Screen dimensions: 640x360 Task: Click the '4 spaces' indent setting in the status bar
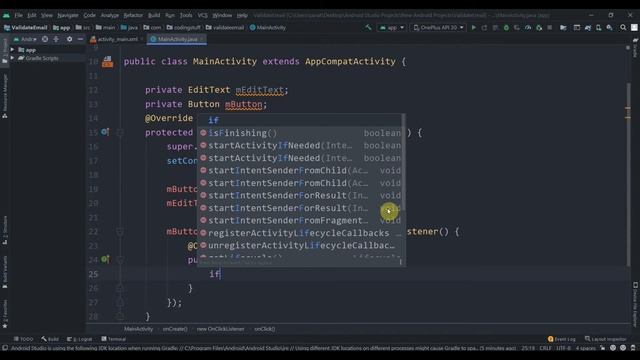586,348
